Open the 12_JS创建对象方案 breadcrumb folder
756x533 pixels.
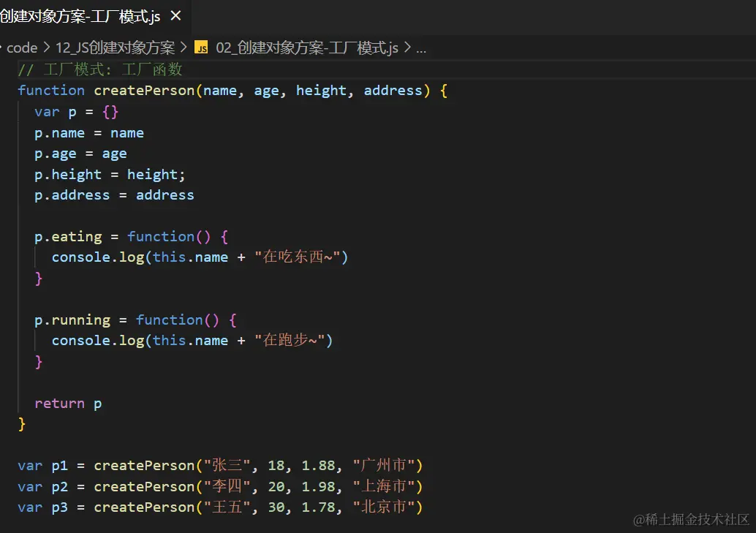(x=116, y=48)
